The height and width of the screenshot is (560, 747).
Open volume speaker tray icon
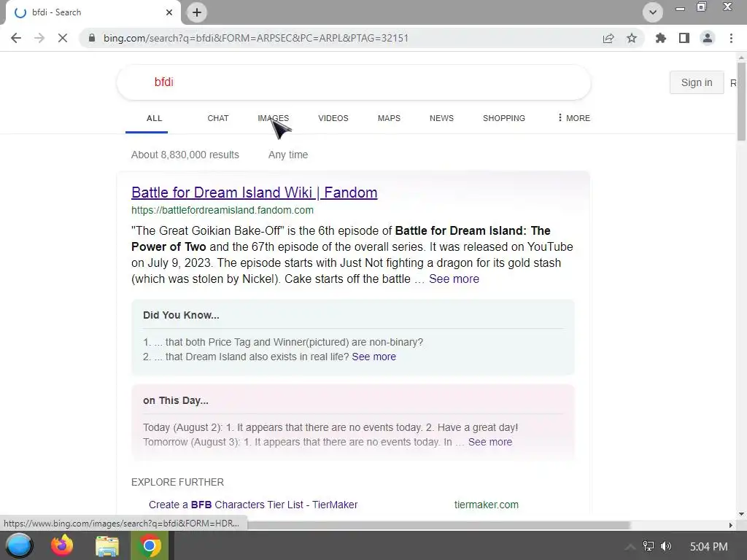[666, 546]
